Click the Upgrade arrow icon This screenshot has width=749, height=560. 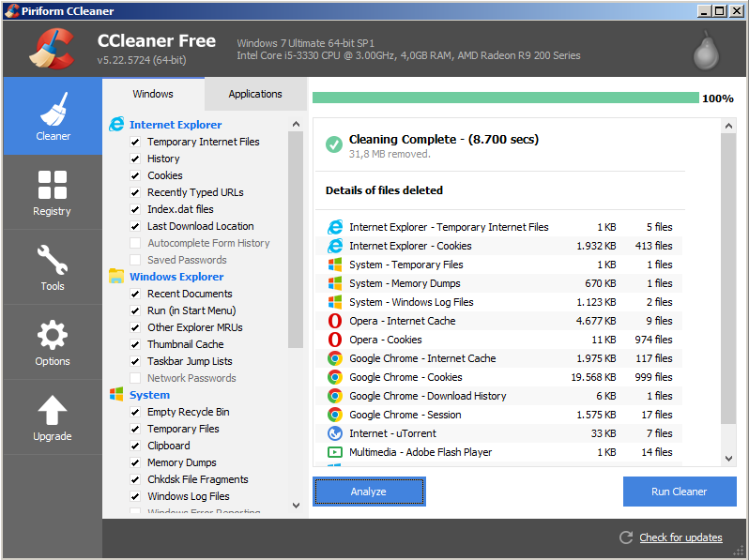pyautogui.click(x=52, y=410)
